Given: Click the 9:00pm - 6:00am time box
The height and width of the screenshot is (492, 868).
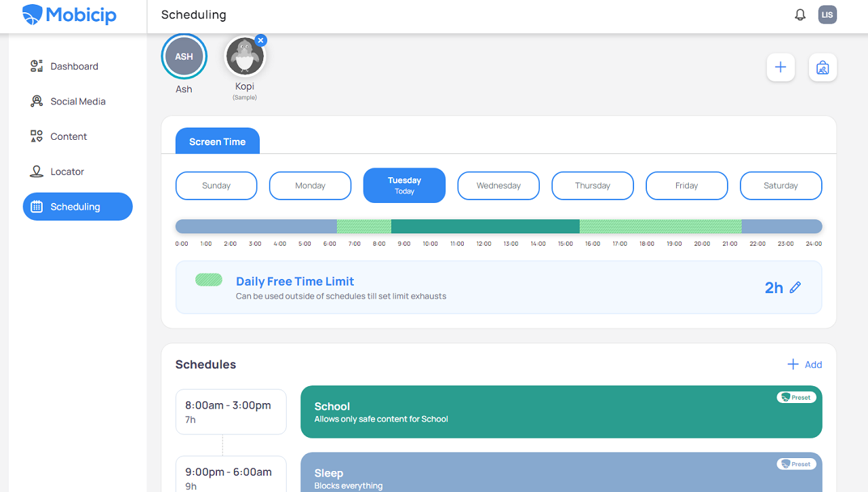Looking at the screenshot, I should pos(231,474).
